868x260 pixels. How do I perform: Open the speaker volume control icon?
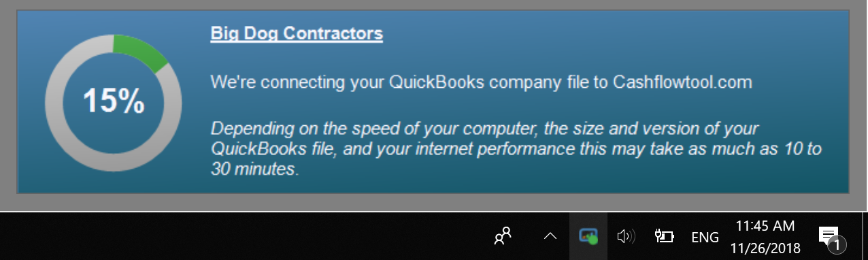pyautogui.click(x=625, y=236)
